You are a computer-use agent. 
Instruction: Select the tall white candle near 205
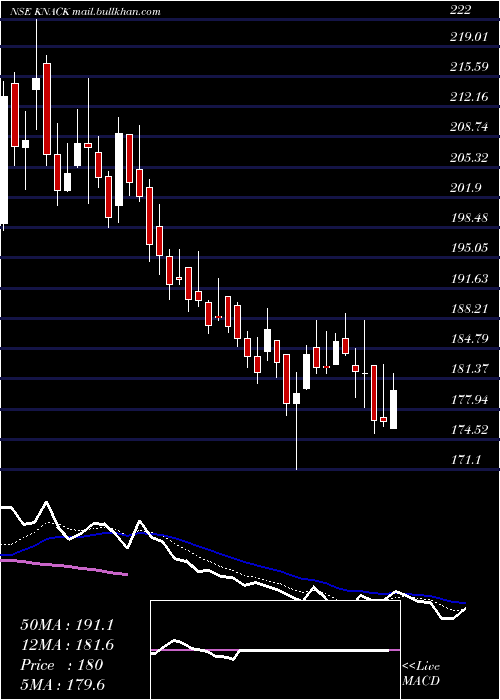click(x=119, y=169)
